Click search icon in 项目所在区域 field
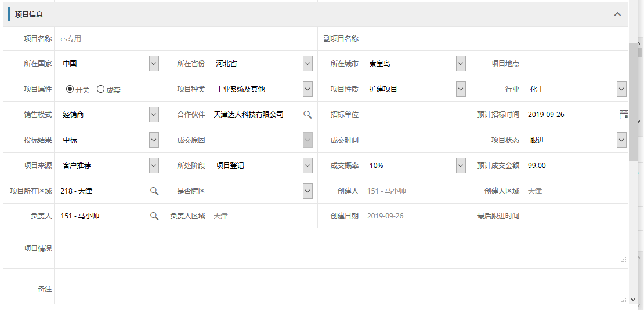 (154, 191)
